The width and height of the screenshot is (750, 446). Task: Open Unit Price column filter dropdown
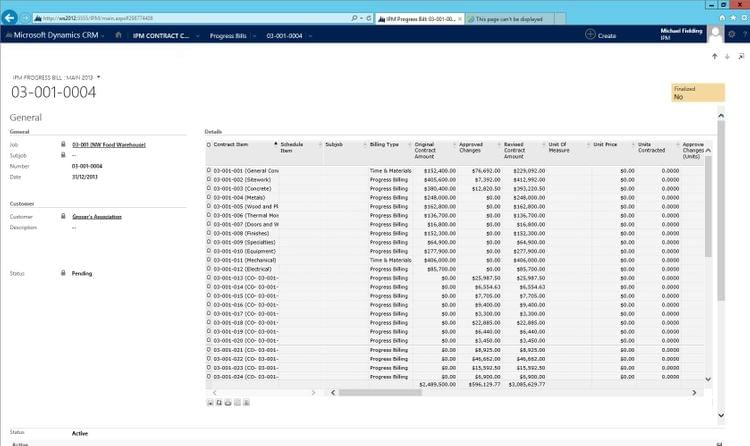tap(633, 145)
